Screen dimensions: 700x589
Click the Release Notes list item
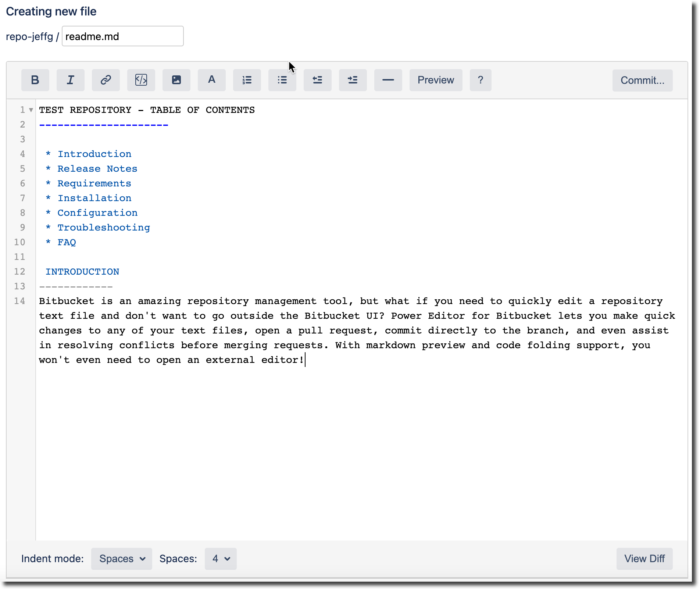[97, 169]
